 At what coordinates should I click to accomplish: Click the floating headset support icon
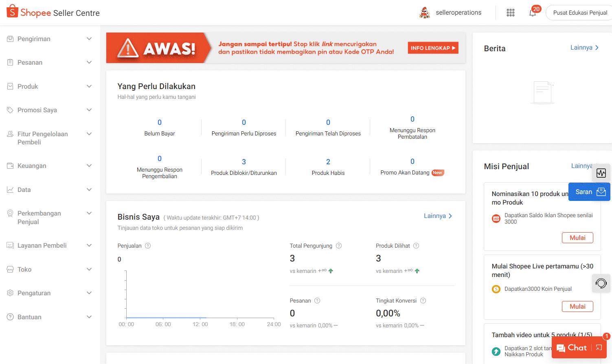click(601, 283)
